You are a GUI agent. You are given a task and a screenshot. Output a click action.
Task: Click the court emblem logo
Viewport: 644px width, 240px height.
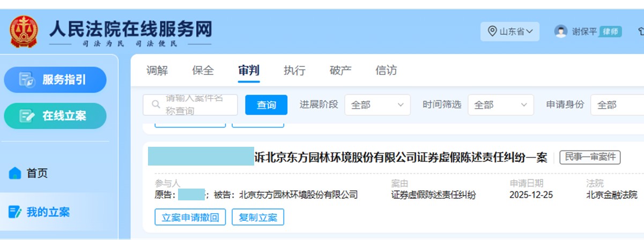pos(24,32)
